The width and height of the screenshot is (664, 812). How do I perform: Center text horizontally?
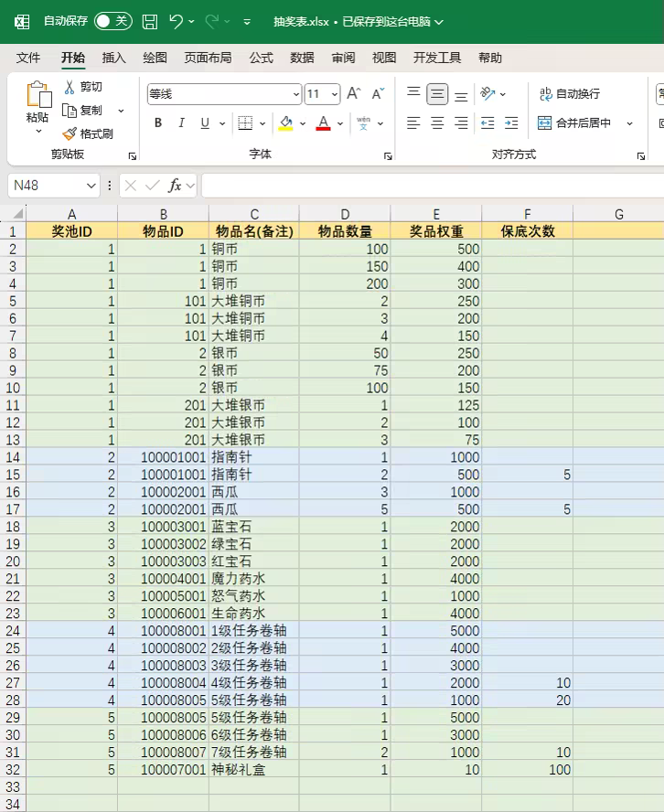point(437,123)
